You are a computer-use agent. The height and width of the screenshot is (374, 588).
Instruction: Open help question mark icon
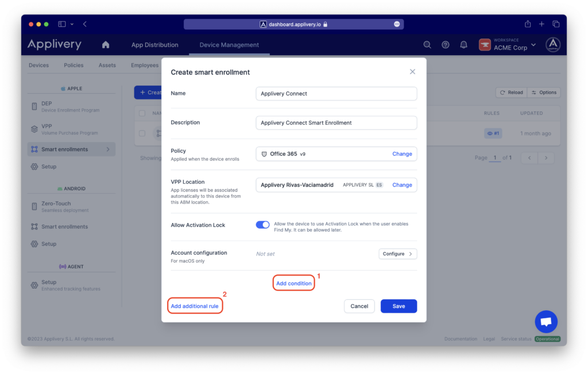click(446, 45)
